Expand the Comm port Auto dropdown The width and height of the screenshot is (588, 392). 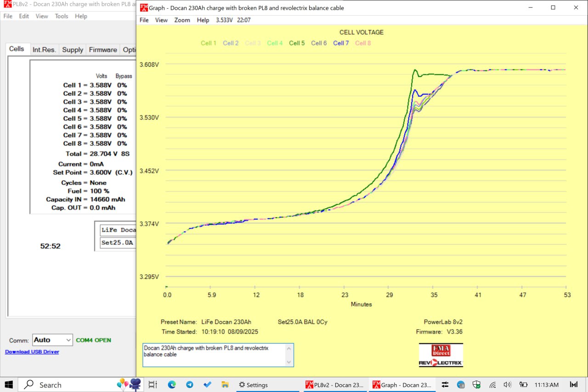(x=68, y=340)
